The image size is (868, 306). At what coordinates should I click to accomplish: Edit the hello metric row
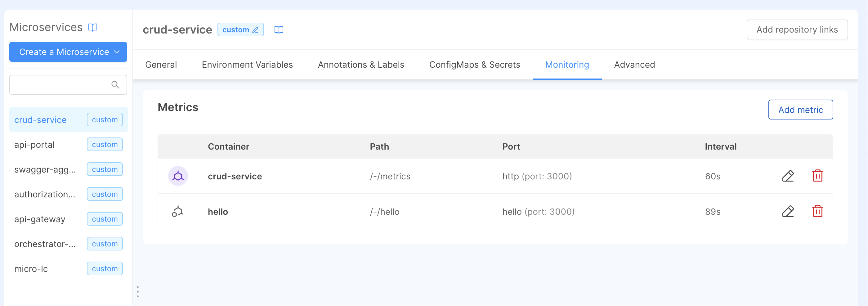(x=788, y=211)
